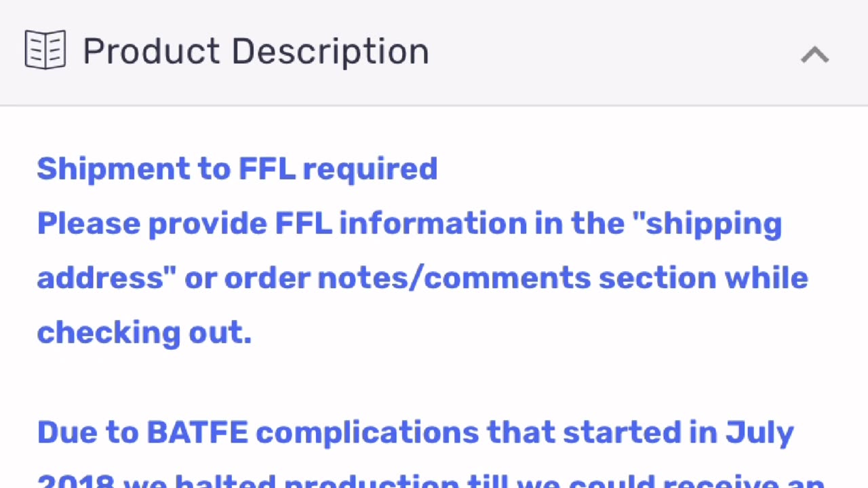
Task: Click the "Shipment to FFL required" line
Action: pyautogui.click(x=237, y=169)
